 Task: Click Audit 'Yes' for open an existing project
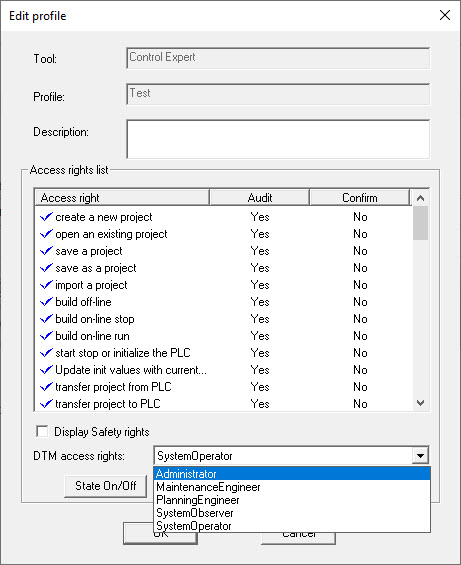tap(260, 234)
